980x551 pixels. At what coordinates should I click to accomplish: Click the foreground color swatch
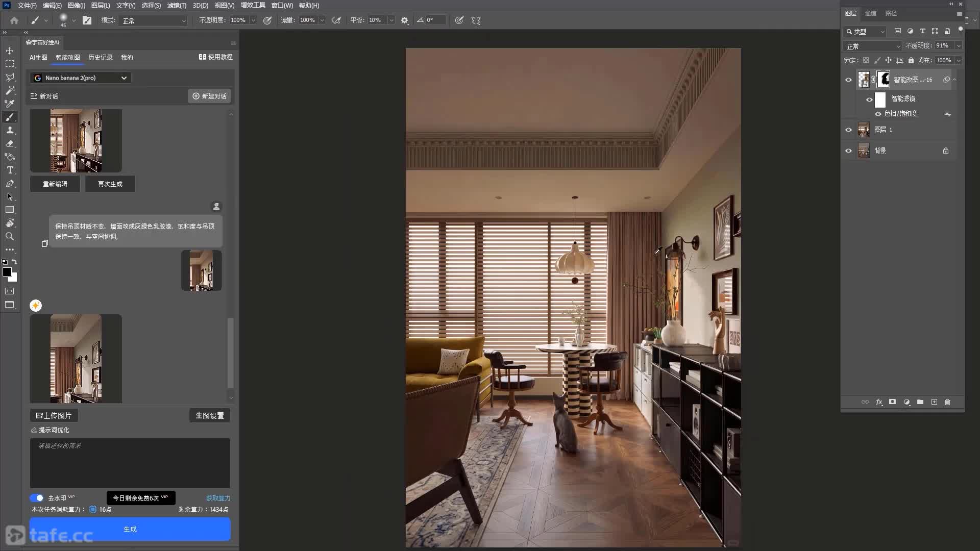point(7,272)
